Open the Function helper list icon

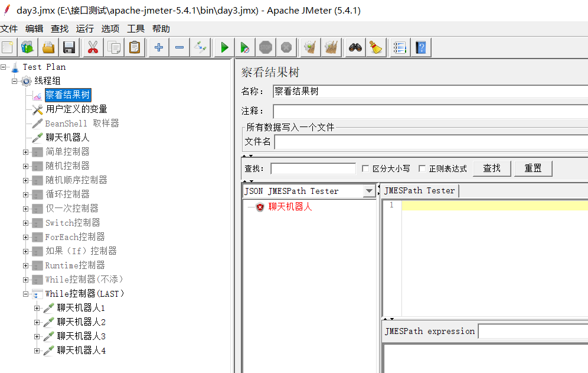(x=400, y=48)
